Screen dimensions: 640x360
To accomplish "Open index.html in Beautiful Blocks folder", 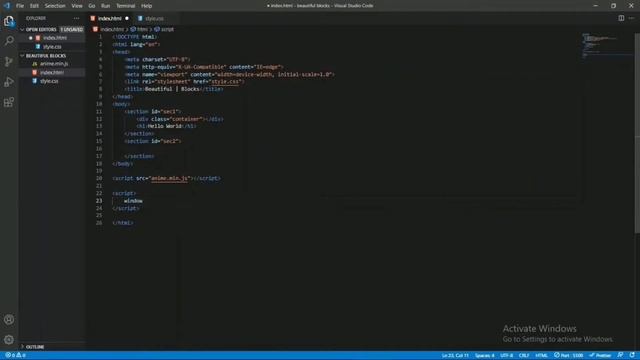I will click(x=52, y=72).
